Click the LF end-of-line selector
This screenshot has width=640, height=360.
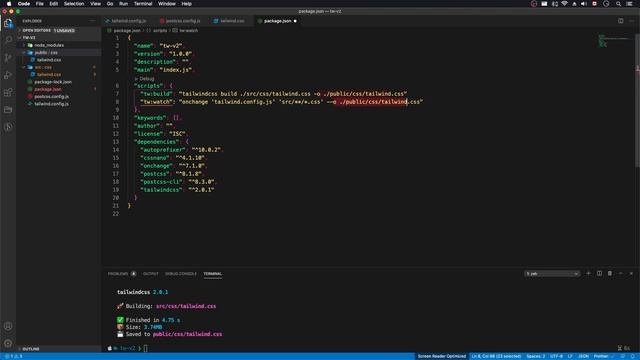pos(570,356)
